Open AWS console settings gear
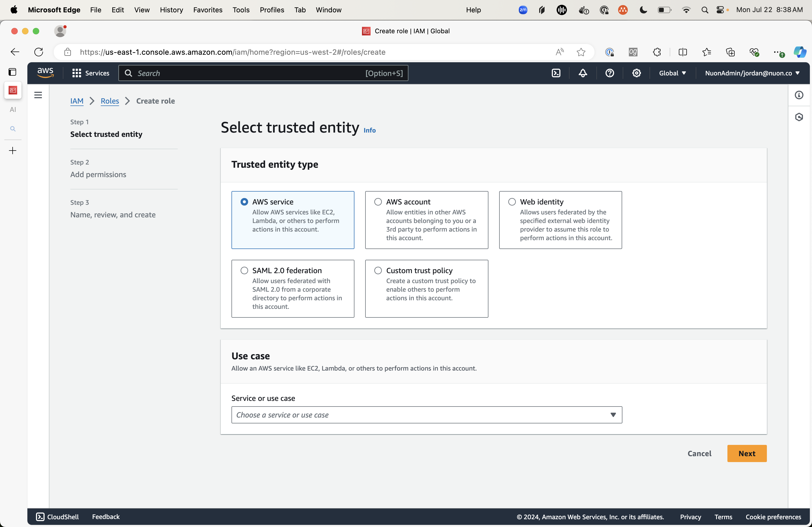 (x=636, y=73)
